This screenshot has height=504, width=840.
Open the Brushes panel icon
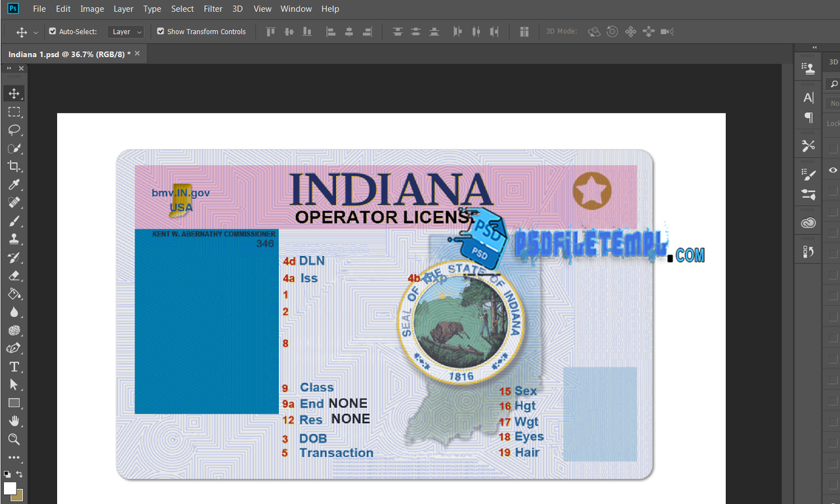pyautogui.click(x=808, y=194)
